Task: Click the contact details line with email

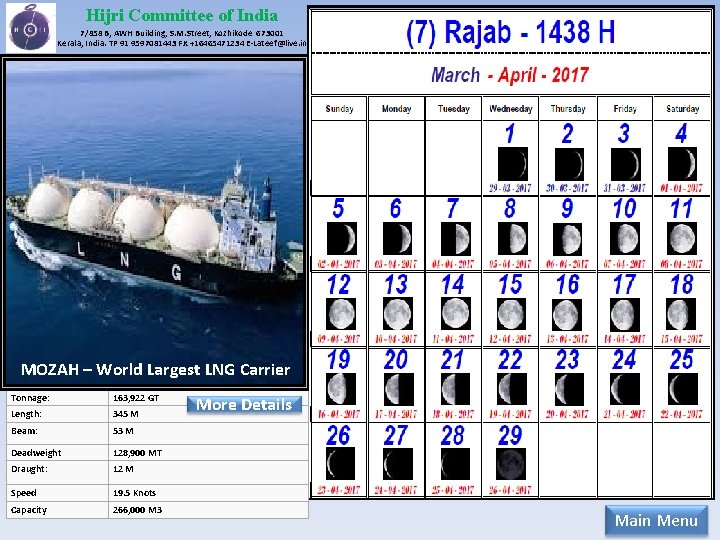Action: pos(182,43)
